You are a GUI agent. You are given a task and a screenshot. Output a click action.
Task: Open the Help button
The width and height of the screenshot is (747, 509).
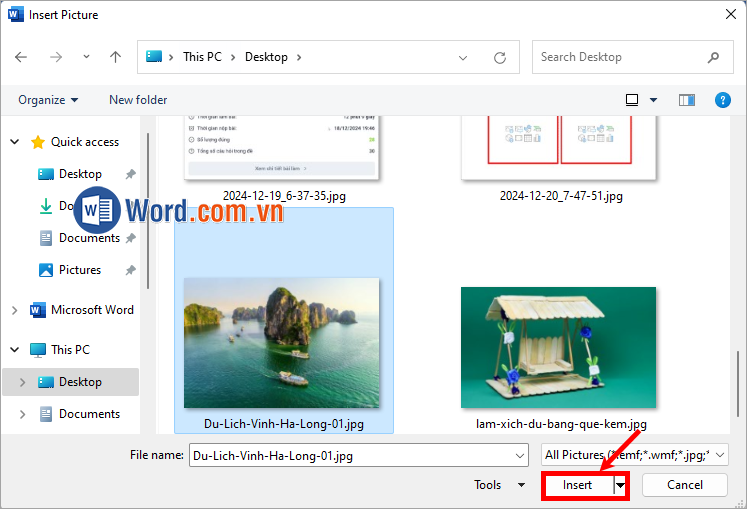point(723,100)
